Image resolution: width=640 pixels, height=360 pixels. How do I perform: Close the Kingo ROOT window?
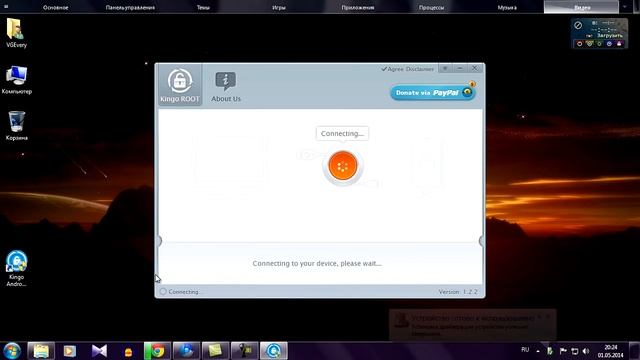click(x=475, y=68)
